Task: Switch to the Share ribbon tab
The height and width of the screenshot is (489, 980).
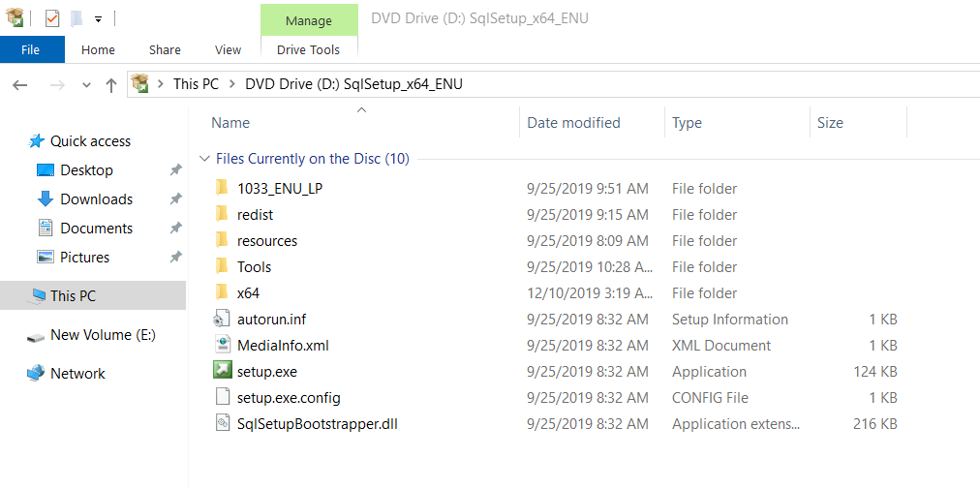Action: pos(165,49)
